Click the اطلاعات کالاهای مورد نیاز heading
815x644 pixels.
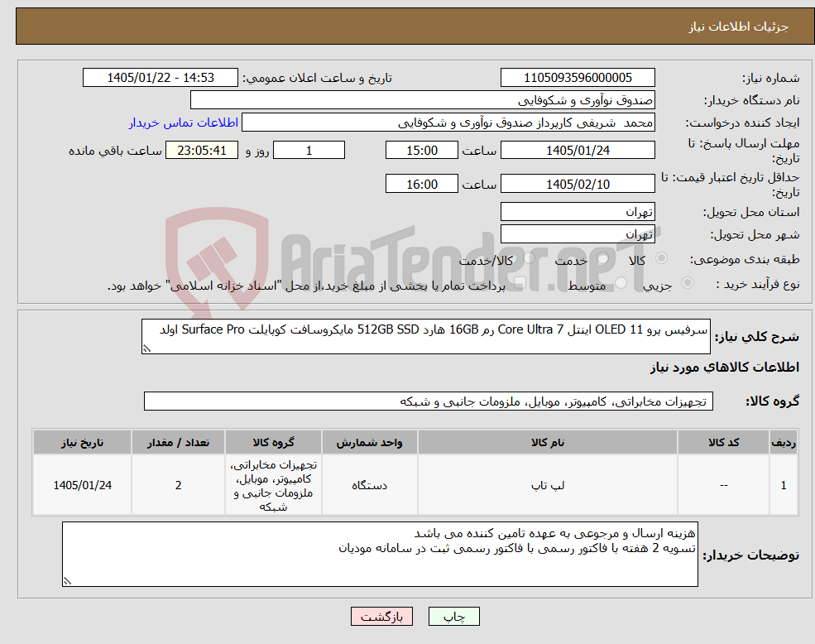click(725, 368)
